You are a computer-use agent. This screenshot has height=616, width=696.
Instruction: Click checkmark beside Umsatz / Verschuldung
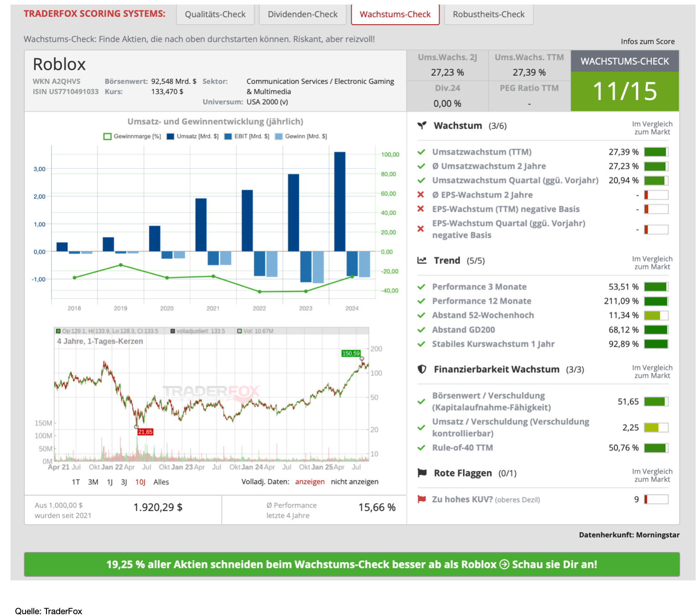pos(421,428)
